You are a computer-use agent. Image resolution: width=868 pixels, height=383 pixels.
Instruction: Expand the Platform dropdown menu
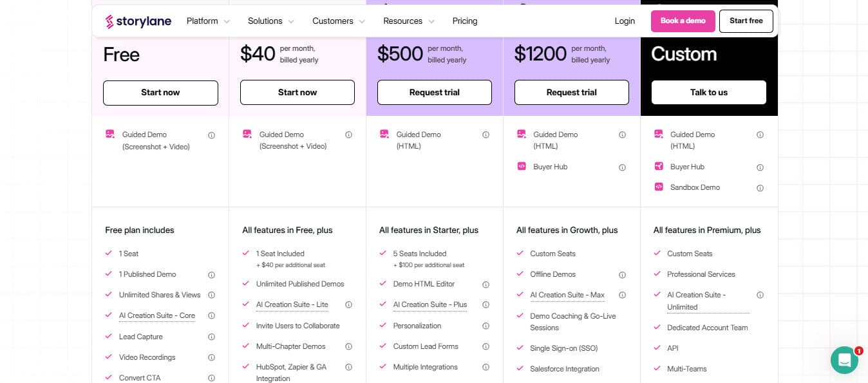(208, 21)
